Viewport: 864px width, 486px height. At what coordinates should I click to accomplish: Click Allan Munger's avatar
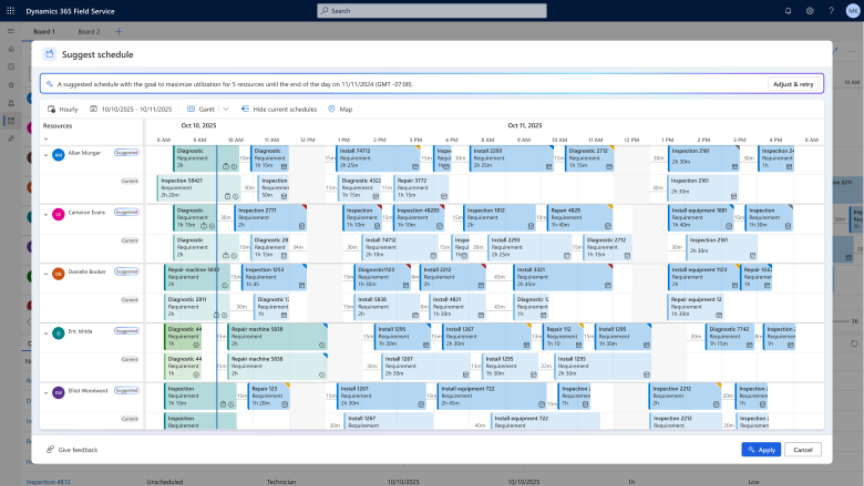[58, 154]
